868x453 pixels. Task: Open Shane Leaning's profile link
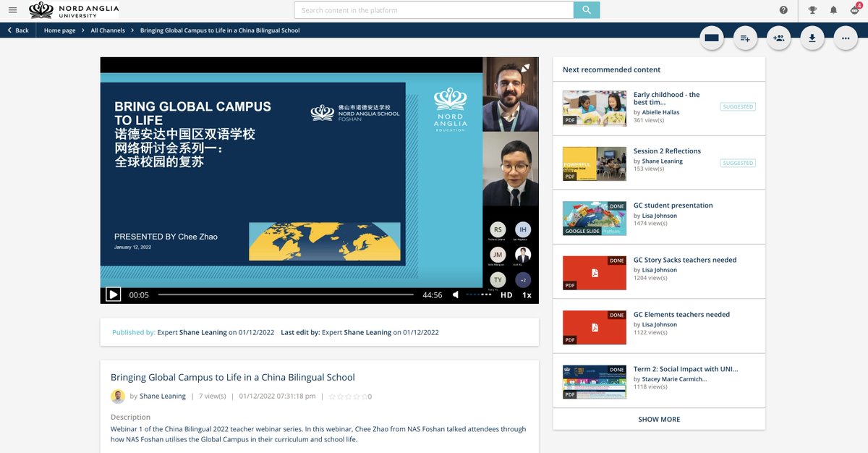162,396
